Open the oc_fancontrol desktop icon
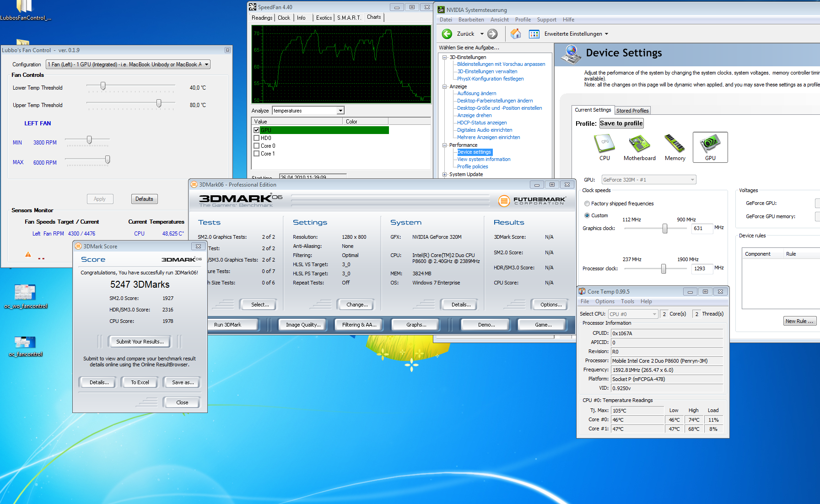The width and height of the screenshot is (820, 504). click(x=26, y=346)
